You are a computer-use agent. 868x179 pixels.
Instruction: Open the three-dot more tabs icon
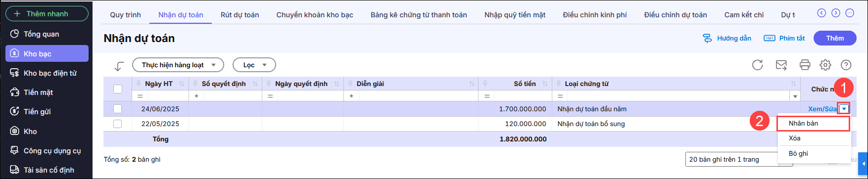[x=850, y=13]
